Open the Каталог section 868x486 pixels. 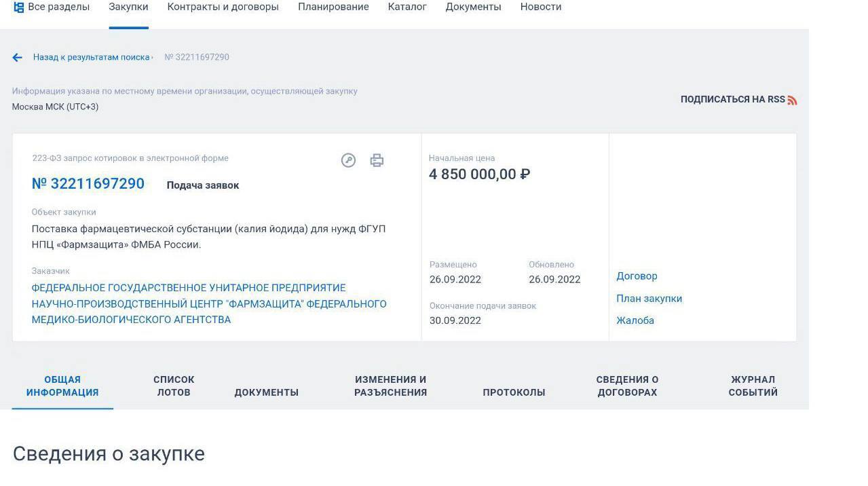(407, 7)
